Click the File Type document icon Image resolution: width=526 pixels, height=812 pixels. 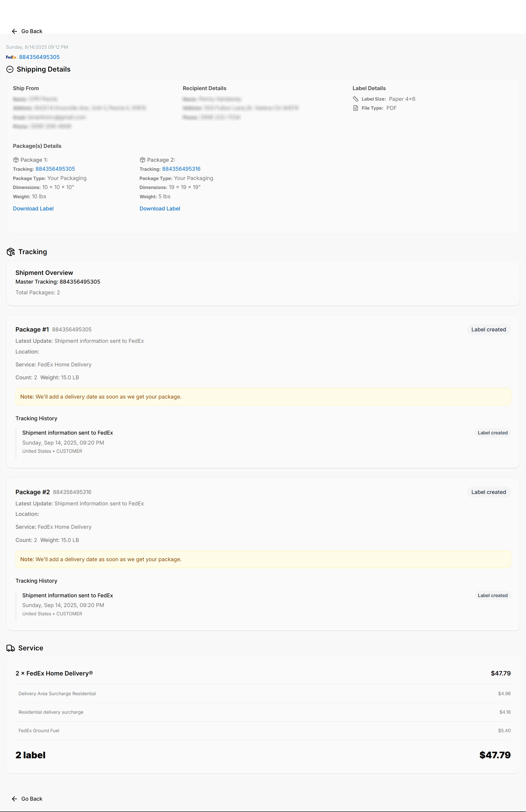click(356, 108)
